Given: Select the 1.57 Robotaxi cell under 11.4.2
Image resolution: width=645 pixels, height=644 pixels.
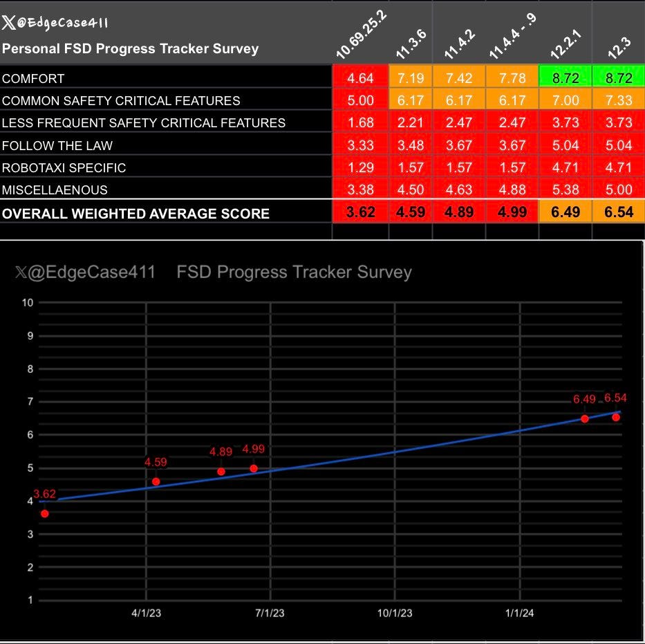Looking at the screenshot, I should 459,167.
